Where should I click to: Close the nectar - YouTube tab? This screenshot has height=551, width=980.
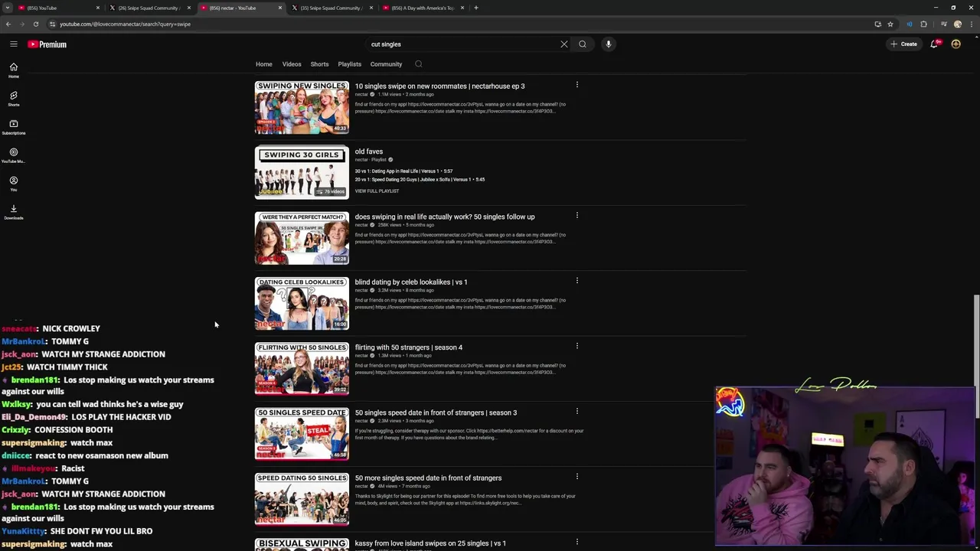click(x=280, y=8)
